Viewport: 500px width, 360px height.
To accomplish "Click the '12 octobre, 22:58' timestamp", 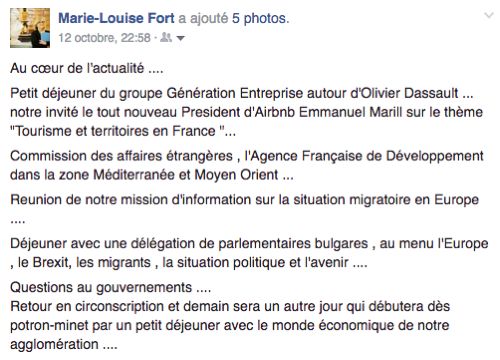I will click(x=104, y=38).
